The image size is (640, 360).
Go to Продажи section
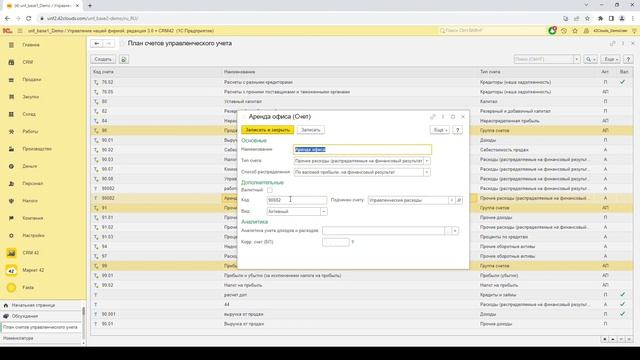point(32,80)
